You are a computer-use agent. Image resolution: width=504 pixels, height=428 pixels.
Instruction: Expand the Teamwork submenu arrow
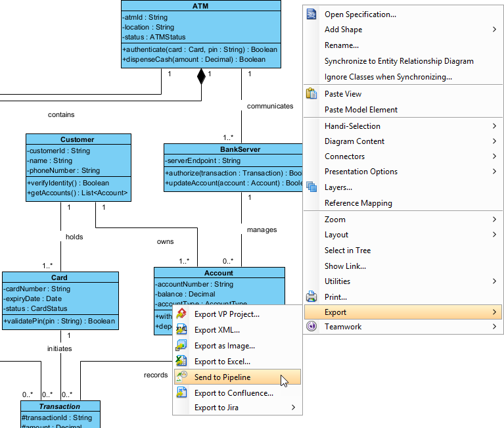494,326
